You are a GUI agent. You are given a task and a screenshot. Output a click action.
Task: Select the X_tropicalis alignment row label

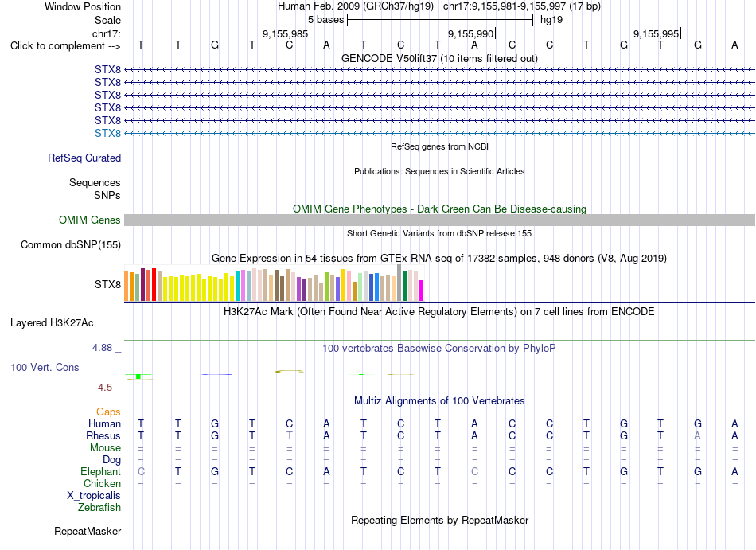[x=94, y=496]
